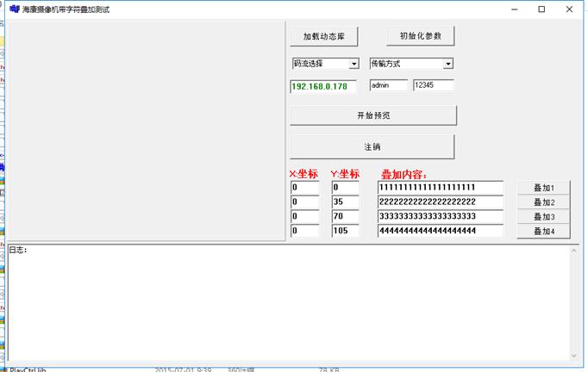Click the 叠加内容 red label

point(403,174)
